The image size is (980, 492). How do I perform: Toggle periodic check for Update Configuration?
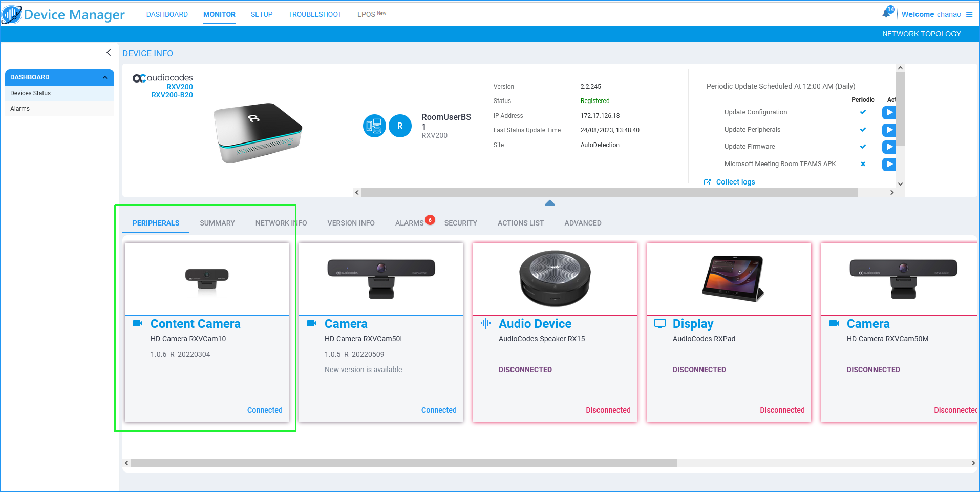tap(863, 112)
